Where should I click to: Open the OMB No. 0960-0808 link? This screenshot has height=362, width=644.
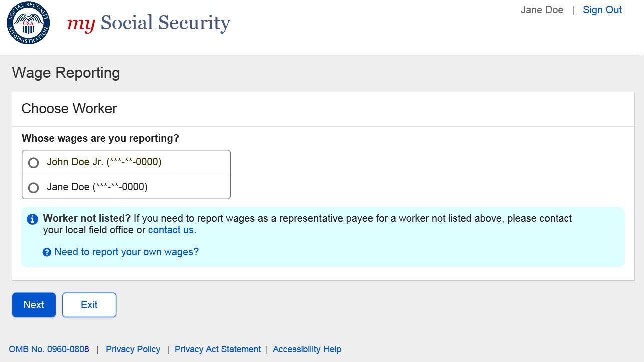49,349
